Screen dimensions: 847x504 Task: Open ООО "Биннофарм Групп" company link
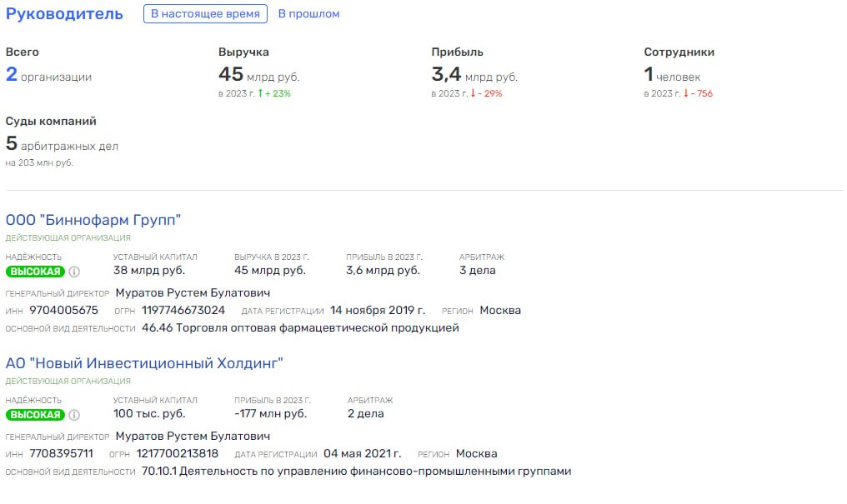tap(93, 220)
